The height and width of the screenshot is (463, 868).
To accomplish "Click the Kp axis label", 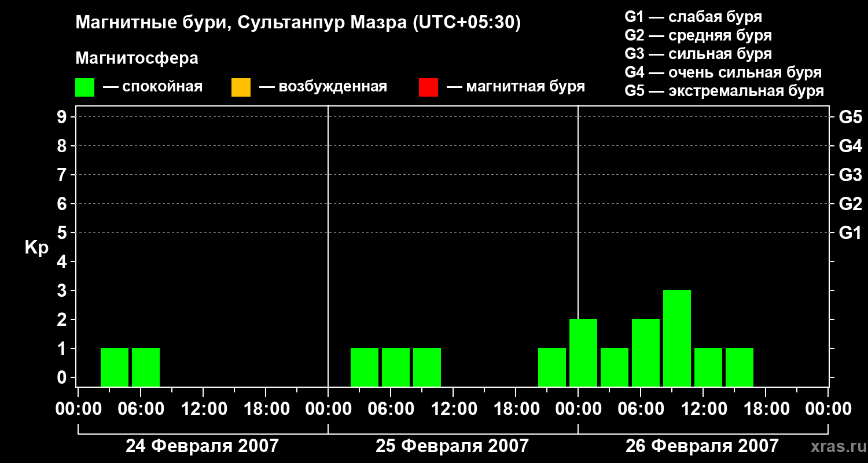I will point(36,248).
